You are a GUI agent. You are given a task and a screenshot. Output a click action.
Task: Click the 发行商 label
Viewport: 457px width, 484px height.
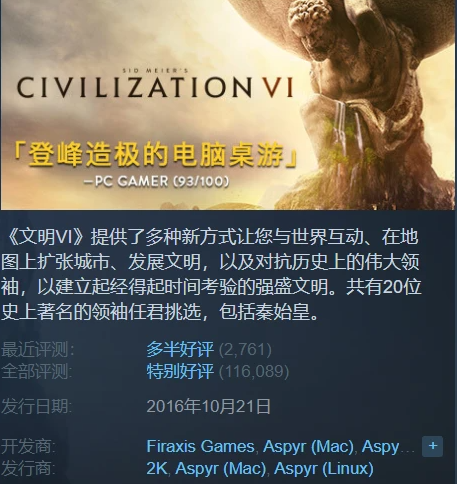pyautogui.click(x=28, y=468)
